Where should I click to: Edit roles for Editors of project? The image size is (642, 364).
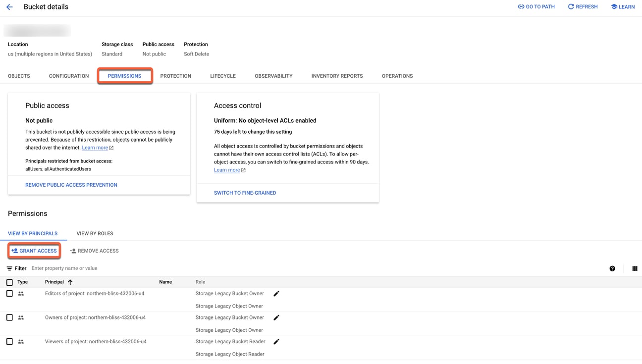(276, 293)
